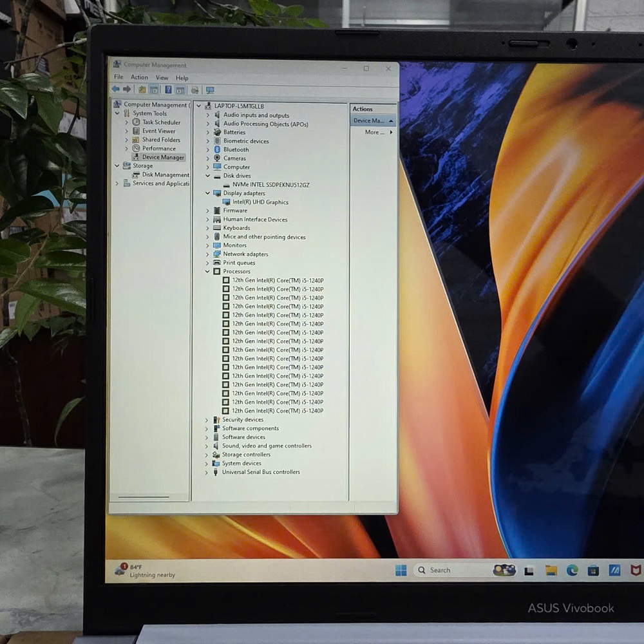Open Task View on the taskbar
This screenshot has height=644, width=644.
[x=529, y=571]
